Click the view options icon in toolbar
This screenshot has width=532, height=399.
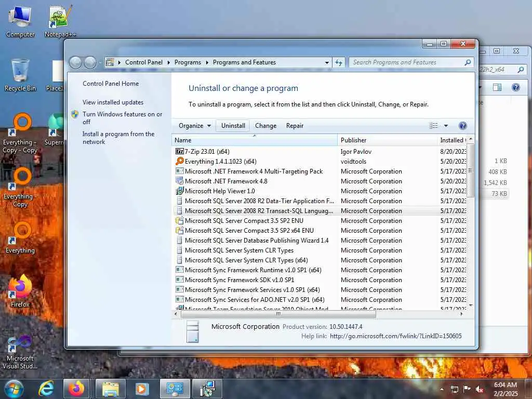coord(434,126)
